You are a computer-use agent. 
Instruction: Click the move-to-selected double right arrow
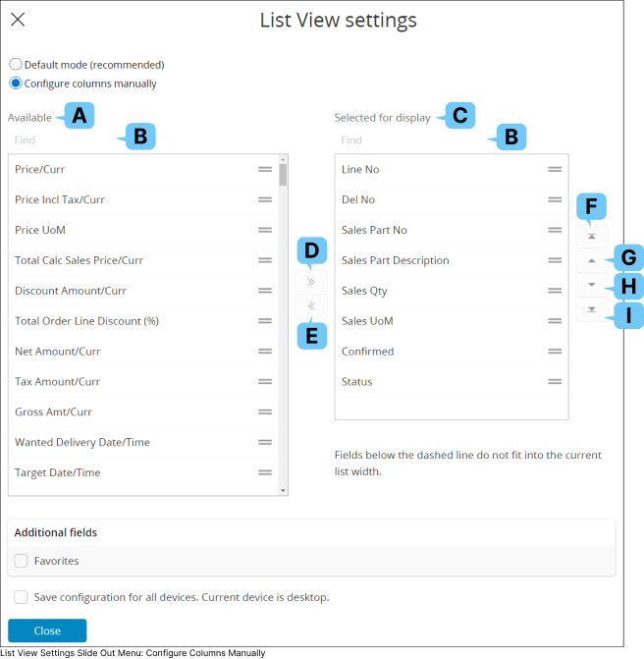pos(310,282)
